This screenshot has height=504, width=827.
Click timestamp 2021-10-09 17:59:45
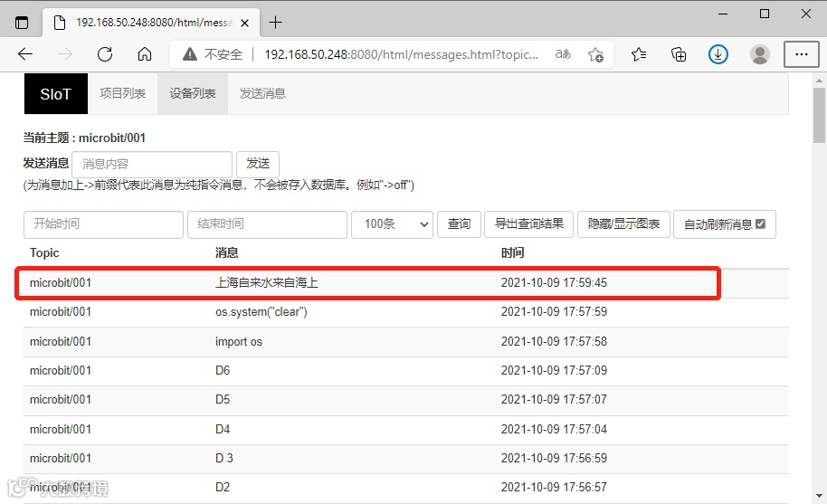point(554,283)
